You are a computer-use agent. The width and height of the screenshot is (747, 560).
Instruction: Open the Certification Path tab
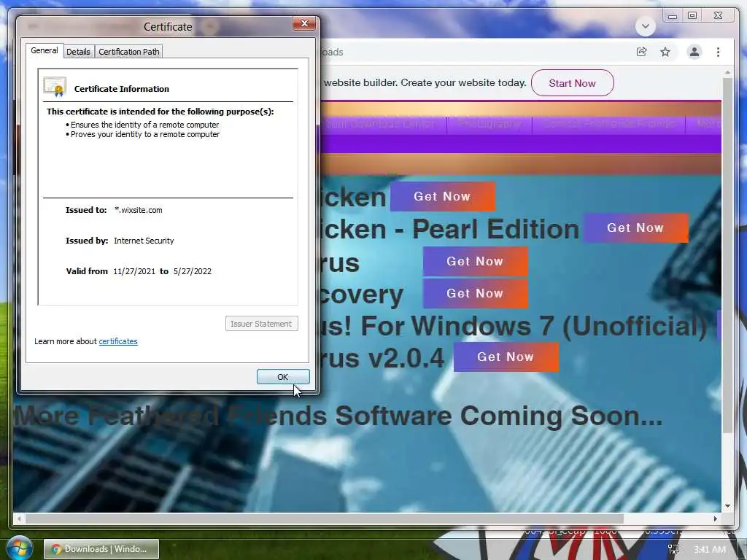pos(128,52)
